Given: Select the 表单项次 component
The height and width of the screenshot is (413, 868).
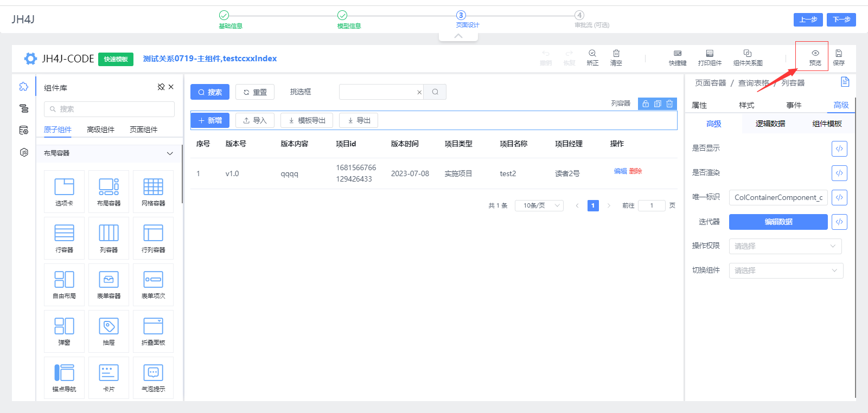Looking at the screenshot, I should (x=153, y=285).
